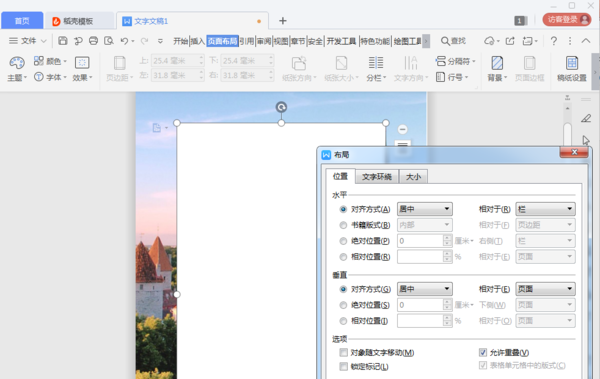Open the more options vertical dots menu
Screen dimensions: 600x379
[570, 41]
